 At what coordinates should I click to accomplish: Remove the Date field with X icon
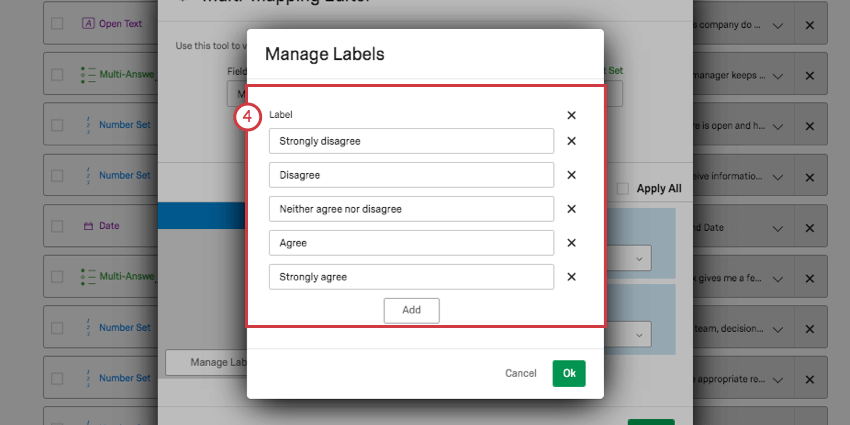tap(809, 228)
